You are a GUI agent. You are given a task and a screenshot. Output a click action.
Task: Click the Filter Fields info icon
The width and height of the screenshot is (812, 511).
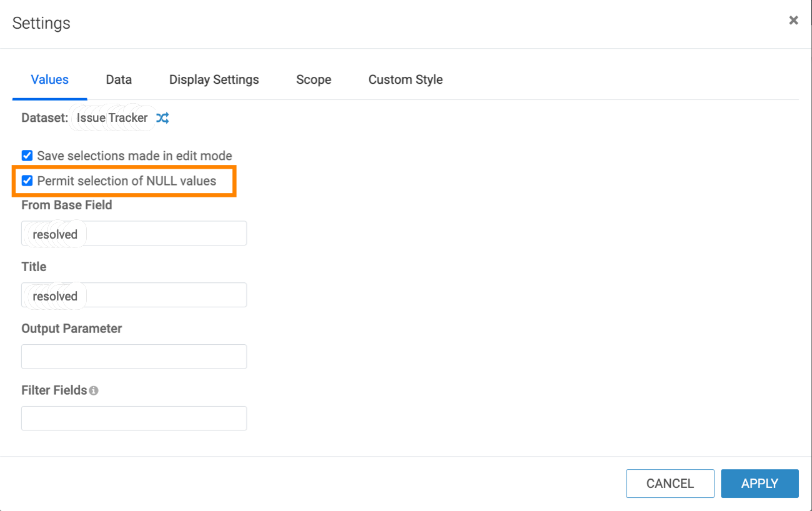click(x=94, y=390)
